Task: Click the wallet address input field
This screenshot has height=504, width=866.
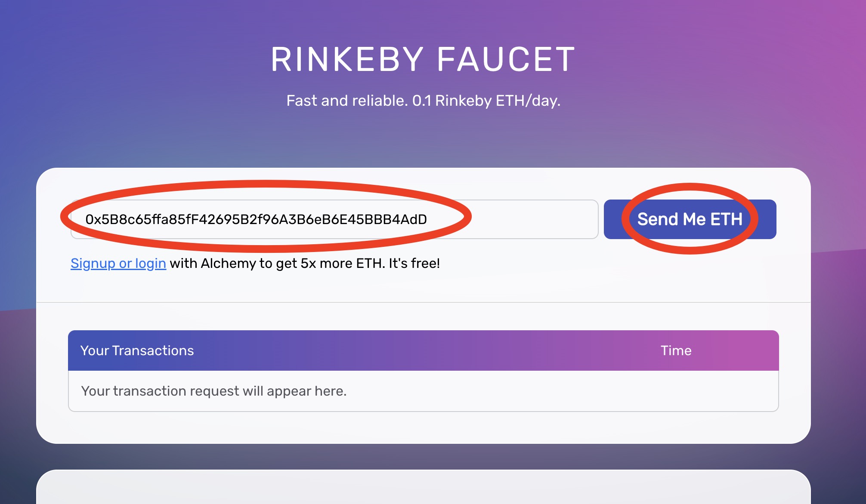Action: pyautogui.click(x=334, y=219)
